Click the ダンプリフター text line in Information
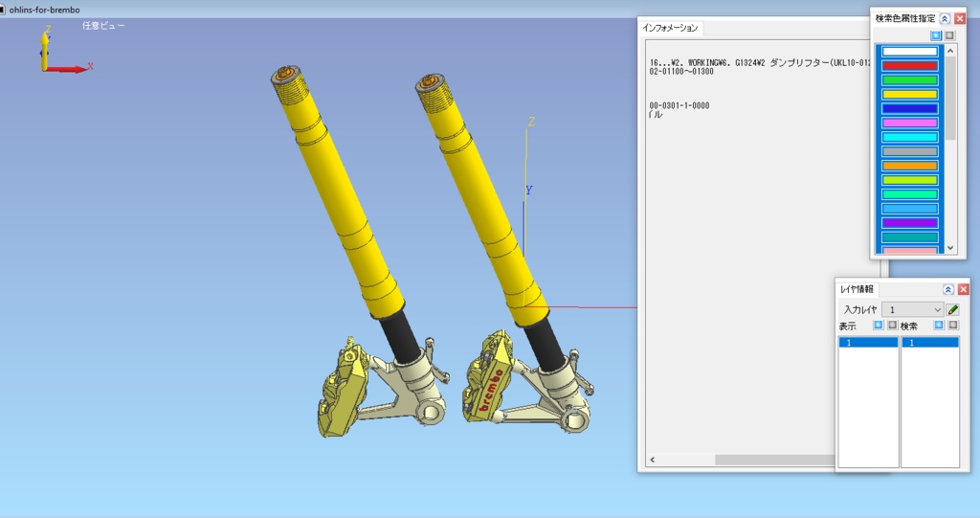This screenshot has height=518, width=980. click(759, 63)
